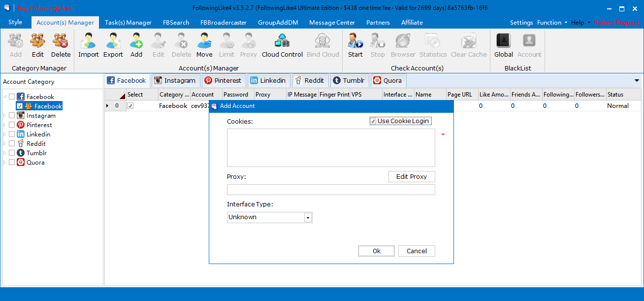The image size is (644, 301).
Task: Click Add in Category Manager group
Action: tap(16, 45)
